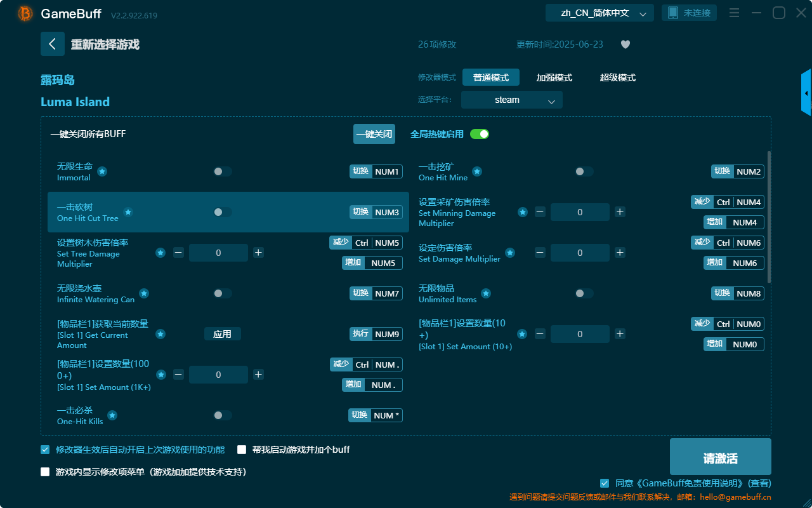
Task: Click the star icon beside One-Hit Kills
Action: pos(112,416)
